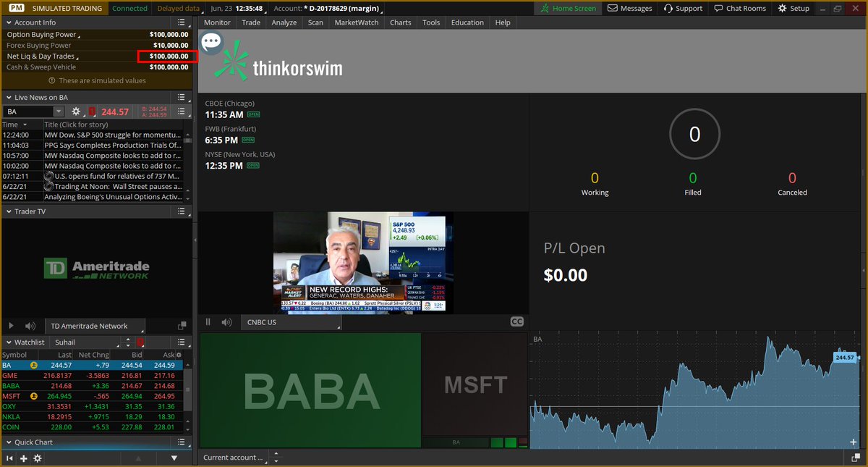Open the Tools tab
This screenshot has width=868, height=467.
(x=431, y=22)
